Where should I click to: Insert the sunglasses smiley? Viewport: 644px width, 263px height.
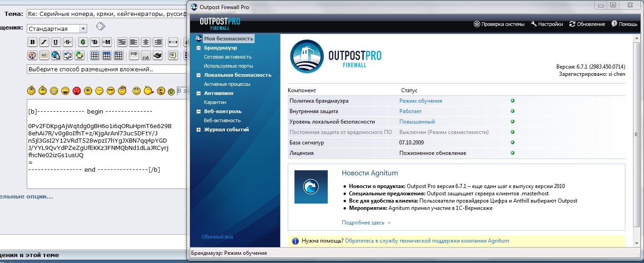pos(111,91)
